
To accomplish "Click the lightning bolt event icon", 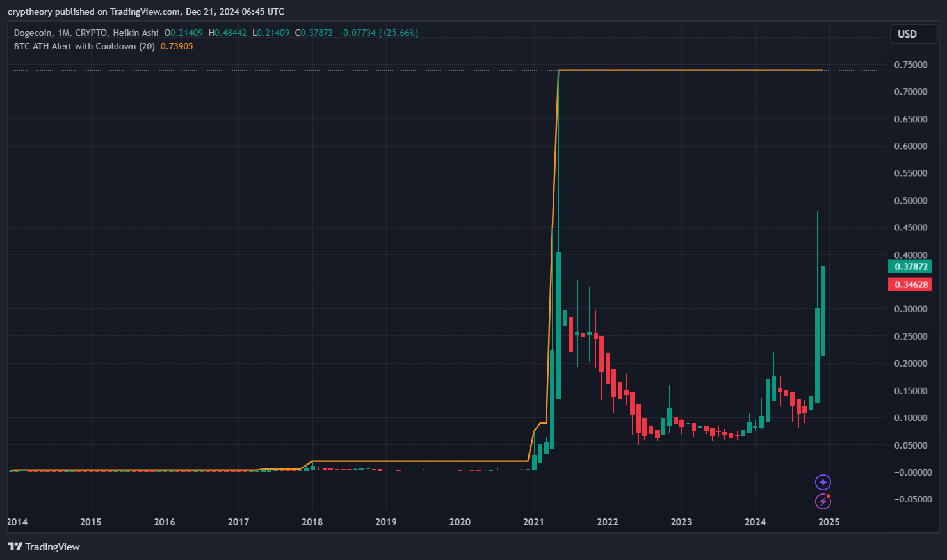I will click(823, 501).
